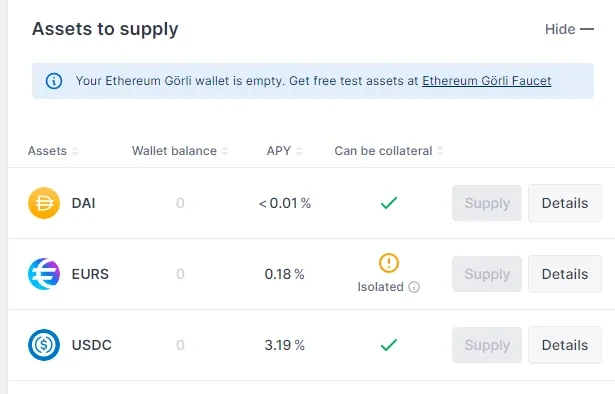615x394 pixels.
Task: Sort by Assets column arrows
Action: pyautogui.click(x=75, y=151)
